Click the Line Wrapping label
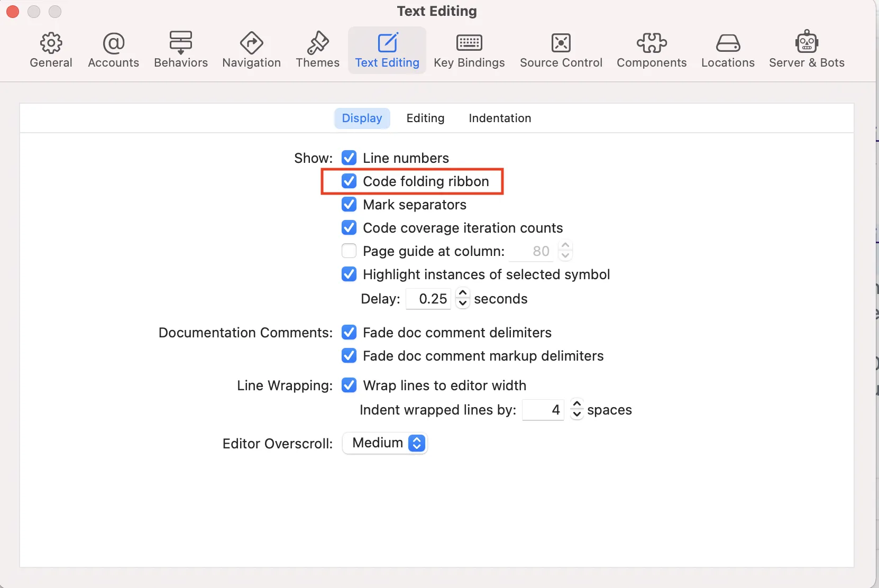 285,385
